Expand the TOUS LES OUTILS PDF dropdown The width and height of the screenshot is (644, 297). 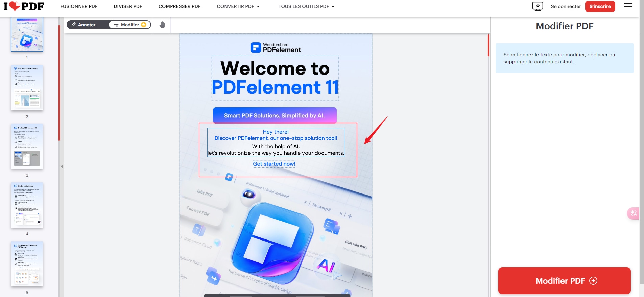[306, 6]
